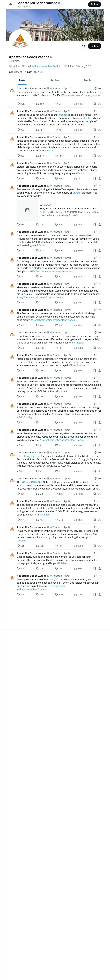
Task: Switch to the Replies tab
Action: (55, 80)
